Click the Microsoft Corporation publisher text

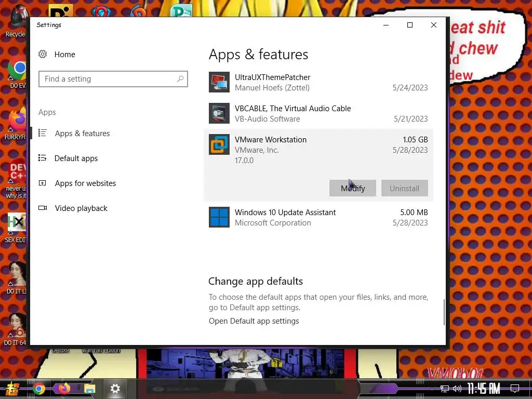click(x=273, y=223)
